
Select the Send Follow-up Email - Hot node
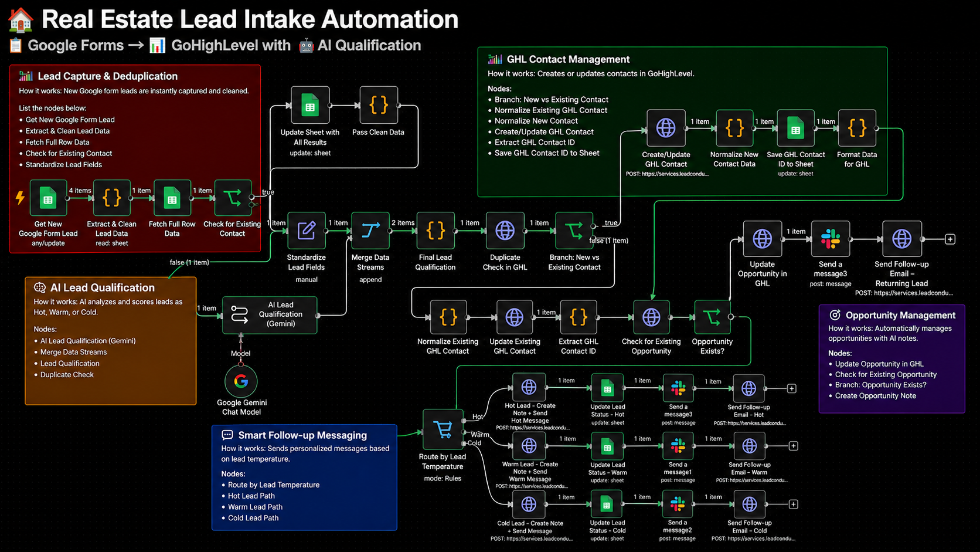[748, 388]
